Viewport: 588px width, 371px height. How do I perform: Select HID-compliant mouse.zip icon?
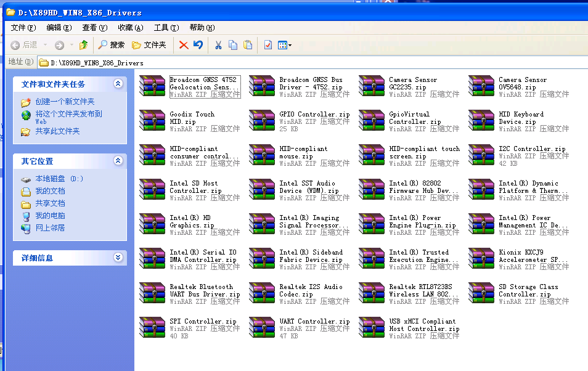(x=262, y=155)
